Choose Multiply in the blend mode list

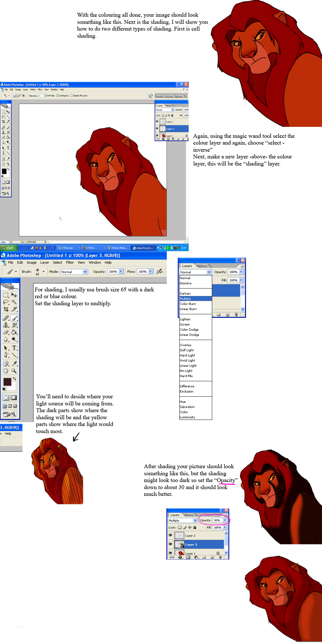pyautogui.click(x=195, y=298)
